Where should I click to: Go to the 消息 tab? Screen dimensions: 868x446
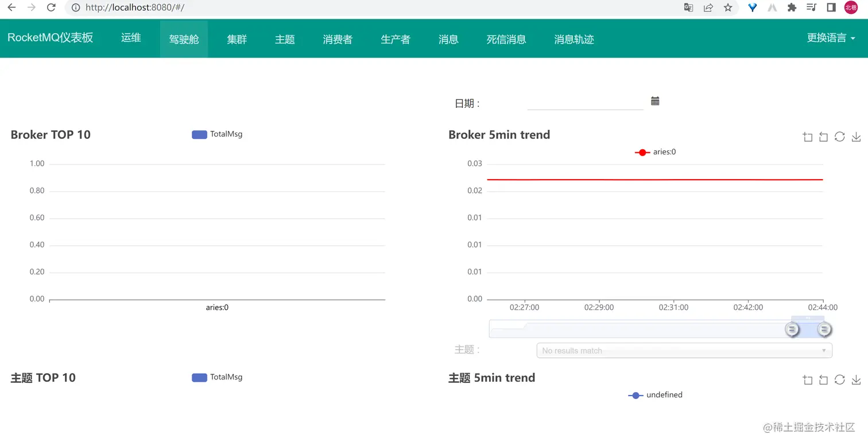448,39
